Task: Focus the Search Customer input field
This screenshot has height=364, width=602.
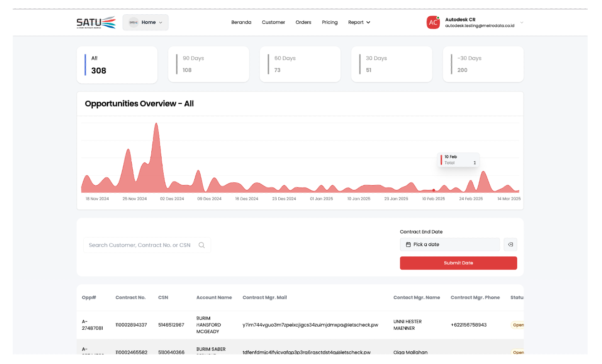Action: pos(140,245)
